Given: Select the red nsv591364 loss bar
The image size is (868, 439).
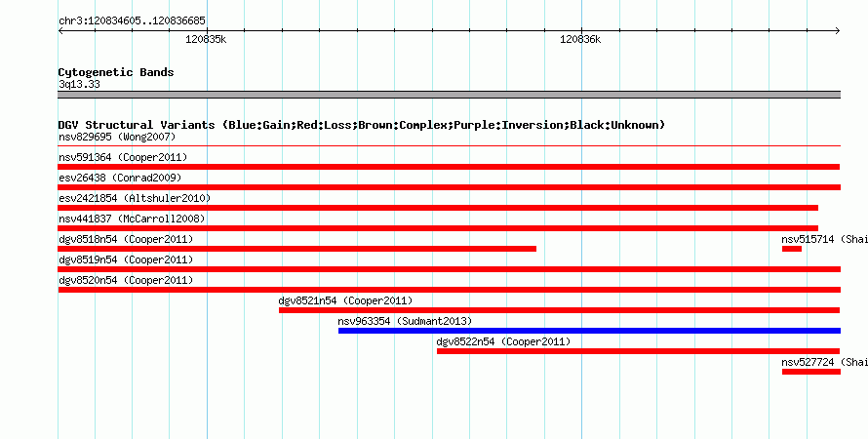Looking at the screenshot, I should pyautogui.click(x=449, y=167).
